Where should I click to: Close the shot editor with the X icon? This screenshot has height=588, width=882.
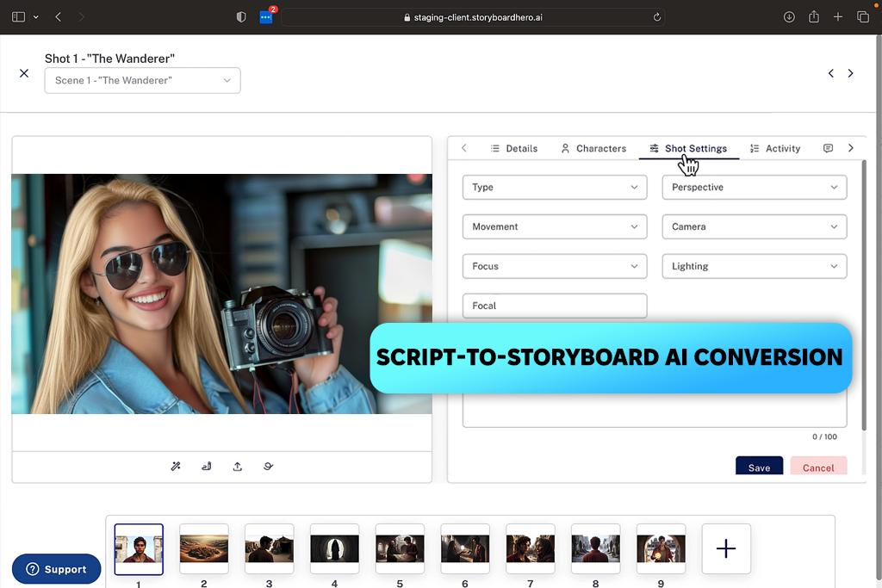point(23,73)
